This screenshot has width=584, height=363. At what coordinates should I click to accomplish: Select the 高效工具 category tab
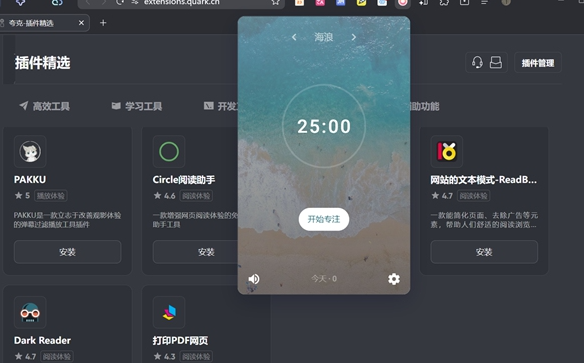pos(45,106)
